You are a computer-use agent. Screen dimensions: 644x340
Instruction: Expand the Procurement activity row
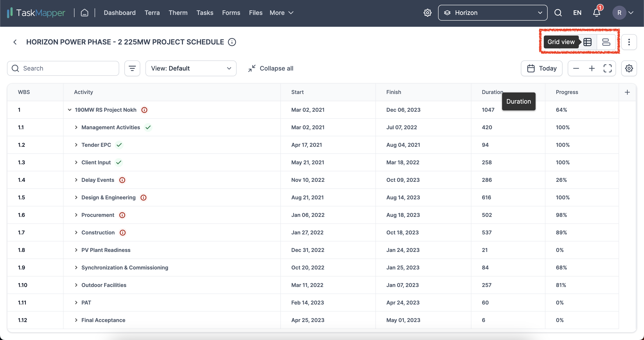coord(76,215)
